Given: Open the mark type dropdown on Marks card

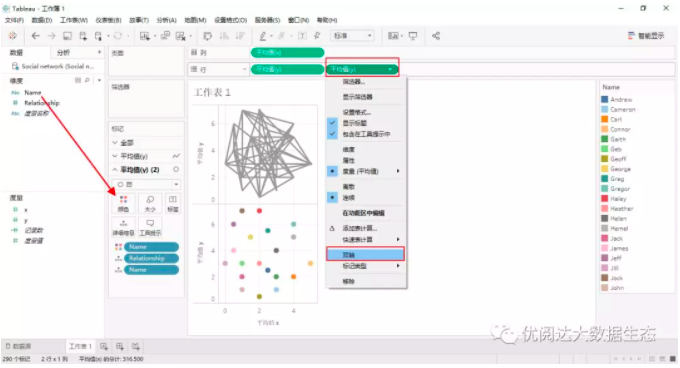Looking at the screenshot, I should point(146,184).
